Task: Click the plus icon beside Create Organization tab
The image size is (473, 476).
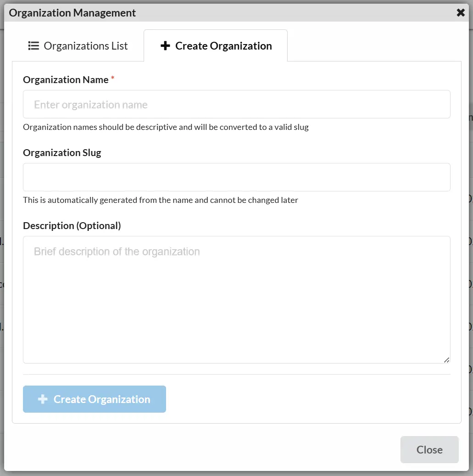Action: tap(165, 45)
